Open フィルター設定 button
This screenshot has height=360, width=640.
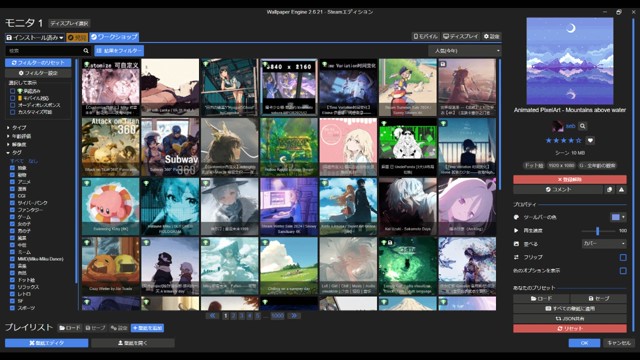pos(38,73)
